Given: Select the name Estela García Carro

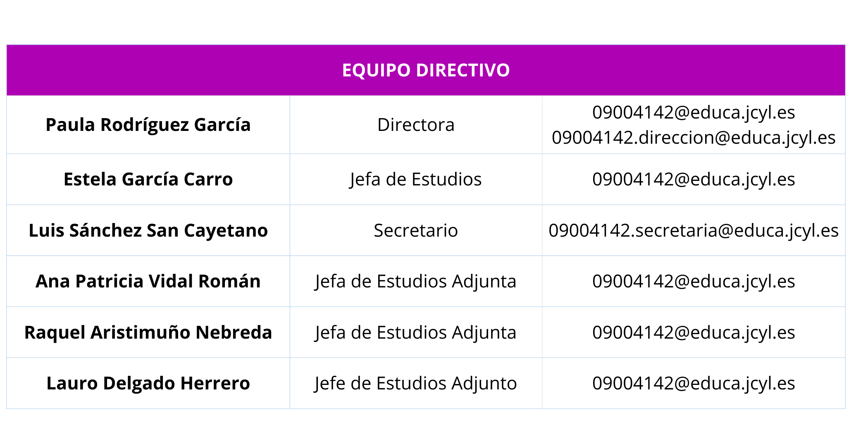Looking at the screenshot, I should pos(148,179).
